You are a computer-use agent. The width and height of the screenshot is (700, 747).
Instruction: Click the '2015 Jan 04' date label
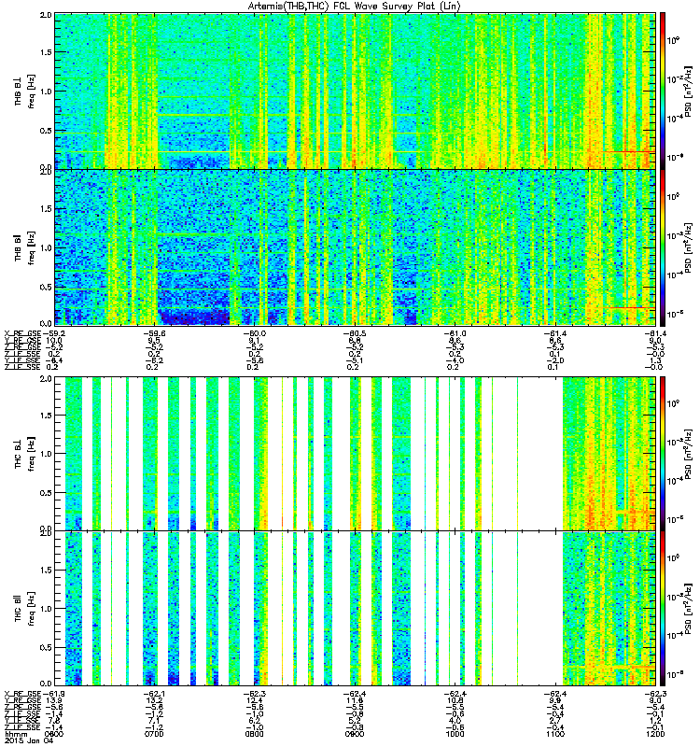pos(29,740)
